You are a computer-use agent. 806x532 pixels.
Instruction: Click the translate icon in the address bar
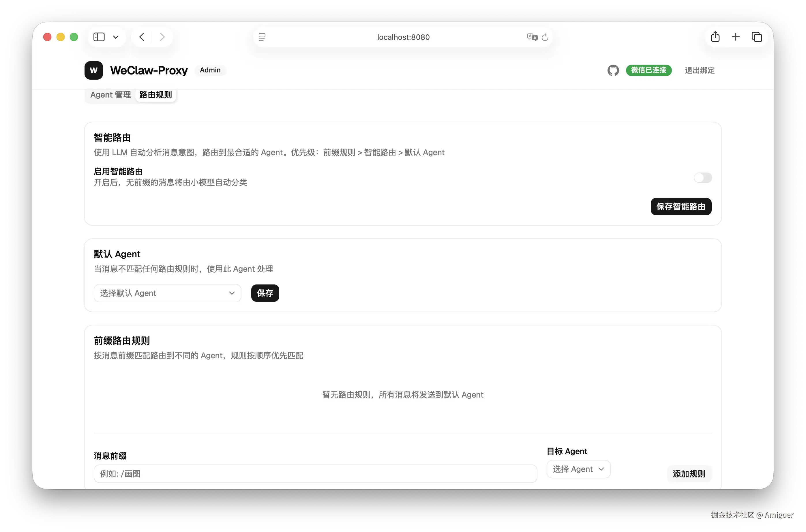[x=532, y=37]
